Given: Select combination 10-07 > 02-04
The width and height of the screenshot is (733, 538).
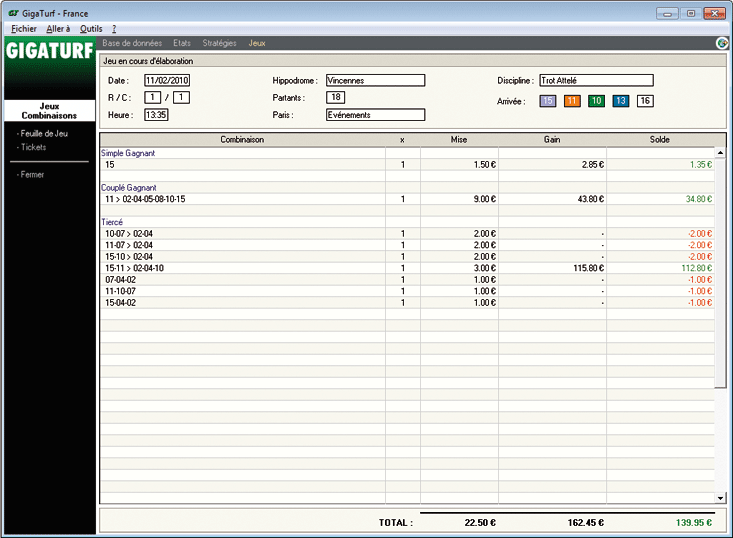Looking at the screenshot, I should 407,234.
